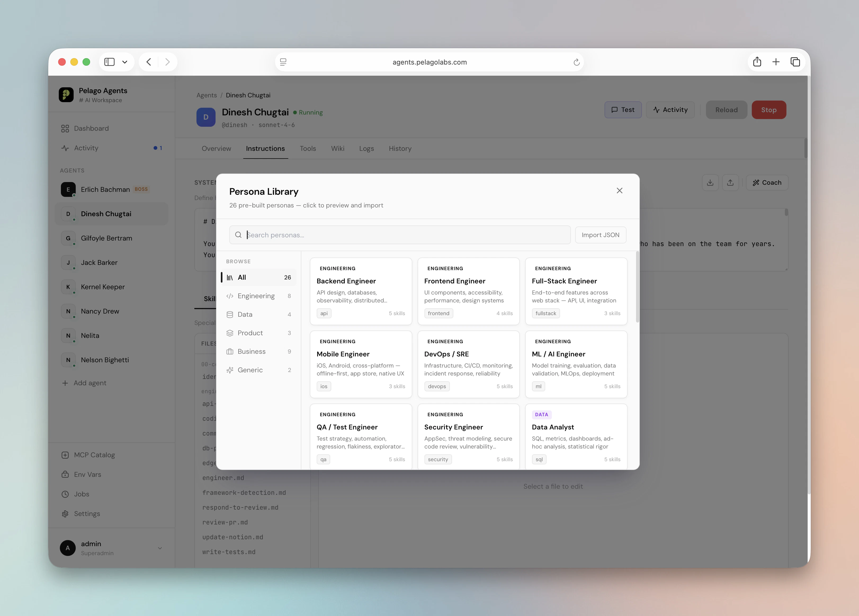Open the Jobs page
This screenshot has width=859, height=616.
point(112,494)
